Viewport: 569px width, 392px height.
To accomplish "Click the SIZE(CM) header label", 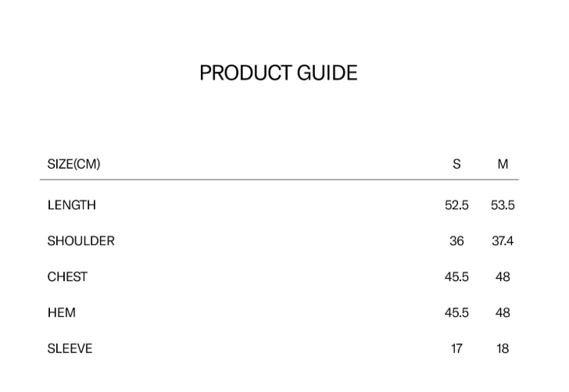I will [x=73, y=164].
